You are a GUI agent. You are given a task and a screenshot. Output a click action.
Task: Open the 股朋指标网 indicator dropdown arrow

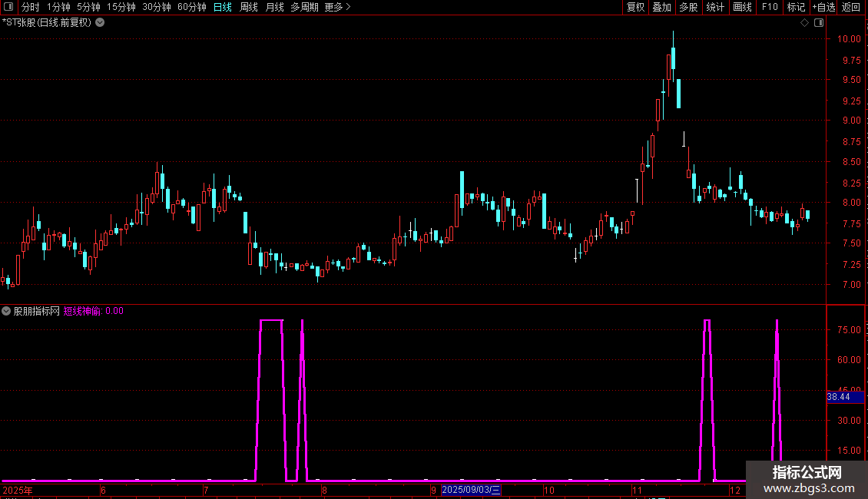[6, 312]
